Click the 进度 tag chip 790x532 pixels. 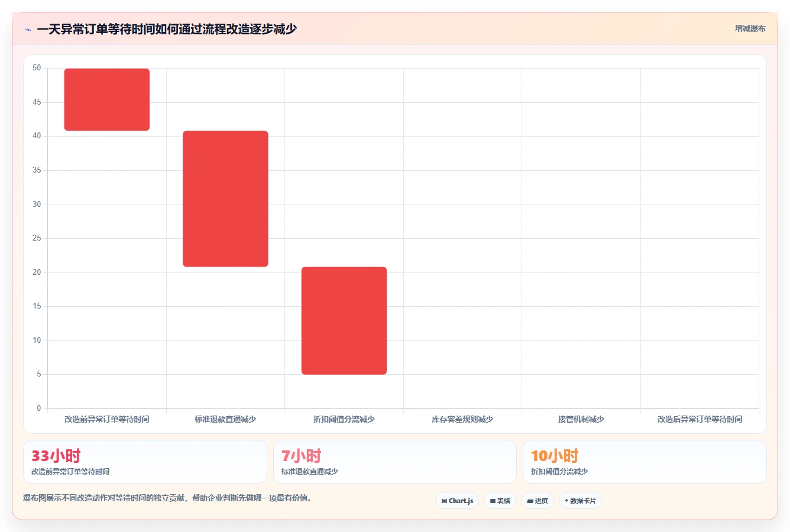[537, 501]
